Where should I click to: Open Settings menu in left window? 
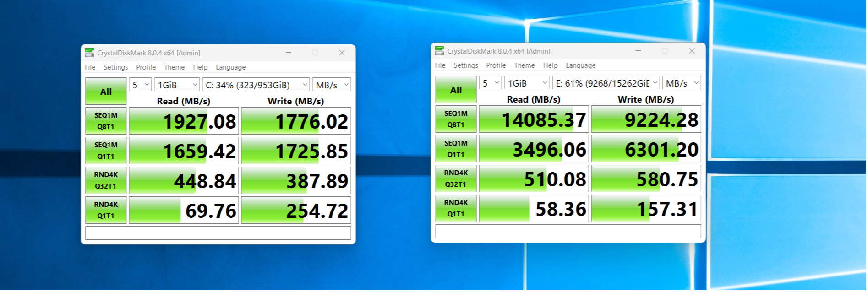point(116,67)
